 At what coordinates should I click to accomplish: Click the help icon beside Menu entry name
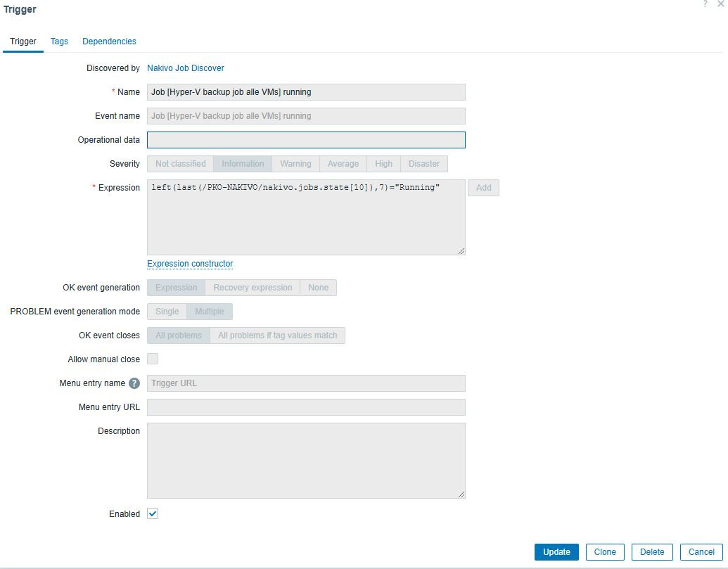pos(134,383)
